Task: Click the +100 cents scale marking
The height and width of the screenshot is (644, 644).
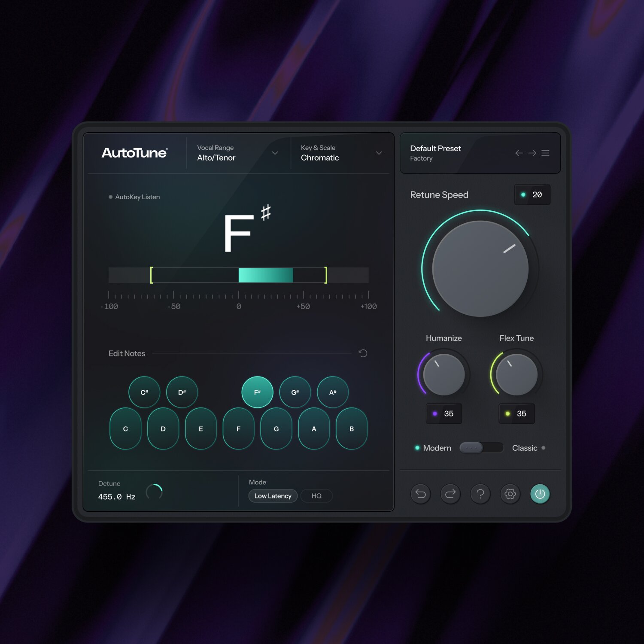Action: [x=369, y=307]
